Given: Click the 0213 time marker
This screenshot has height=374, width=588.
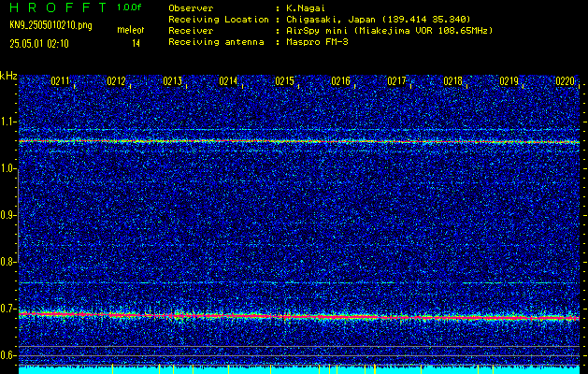Looking at the screenshot, I should point(172,81).
